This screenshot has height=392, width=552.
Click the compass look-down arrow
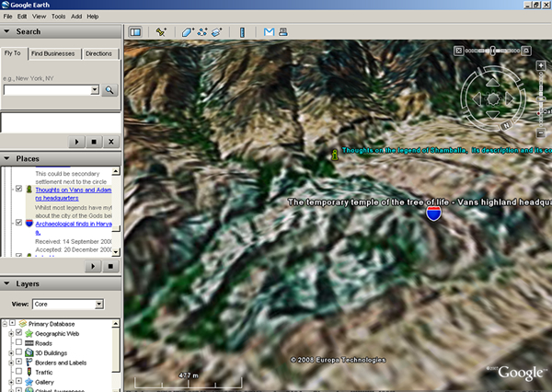coord(492,114)
